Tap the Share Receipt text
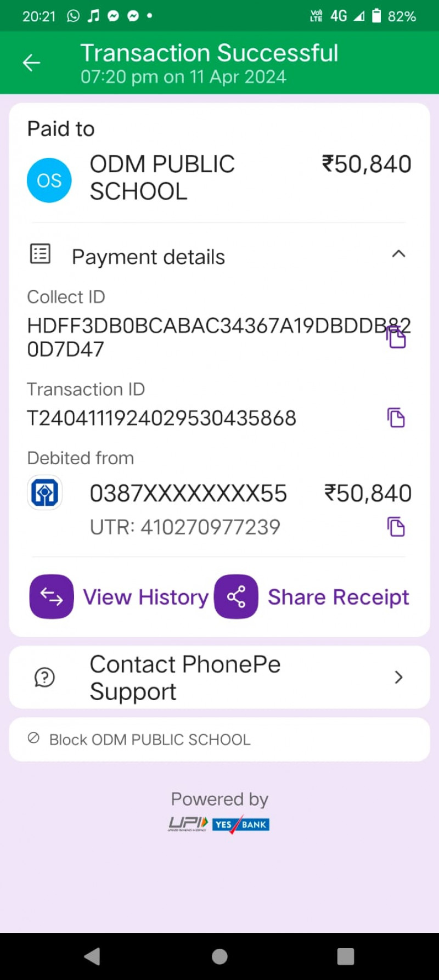The height and width of the screenshot is (980, 439). click(x=338, y=597)
